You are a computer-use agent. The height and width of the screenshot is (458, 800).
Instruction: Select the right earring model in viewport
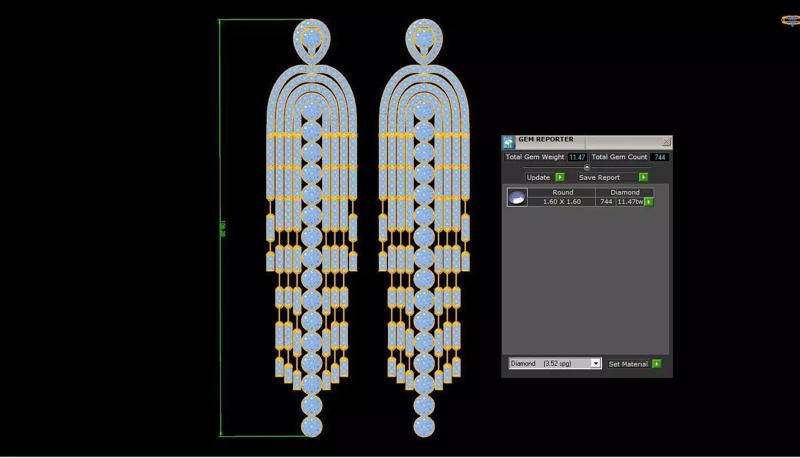coord(424,227)
